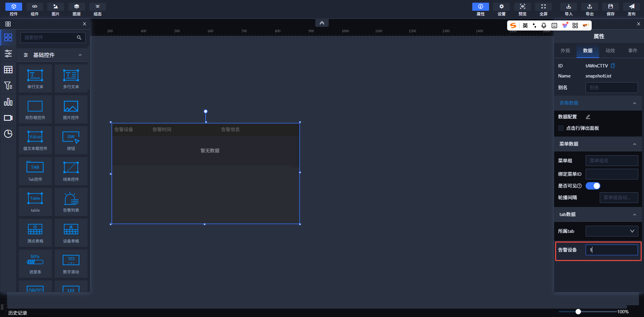The image size is (644, 317).
Task: Open the chart category in left sidebar
Action: [x=8, y=102]
